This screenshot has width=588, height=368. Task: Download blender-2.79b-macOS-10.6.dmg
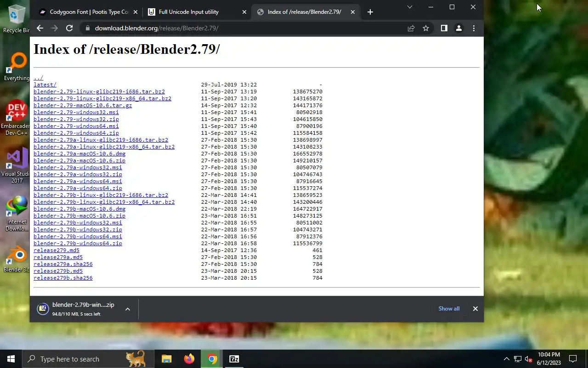[x=79, y=209]
